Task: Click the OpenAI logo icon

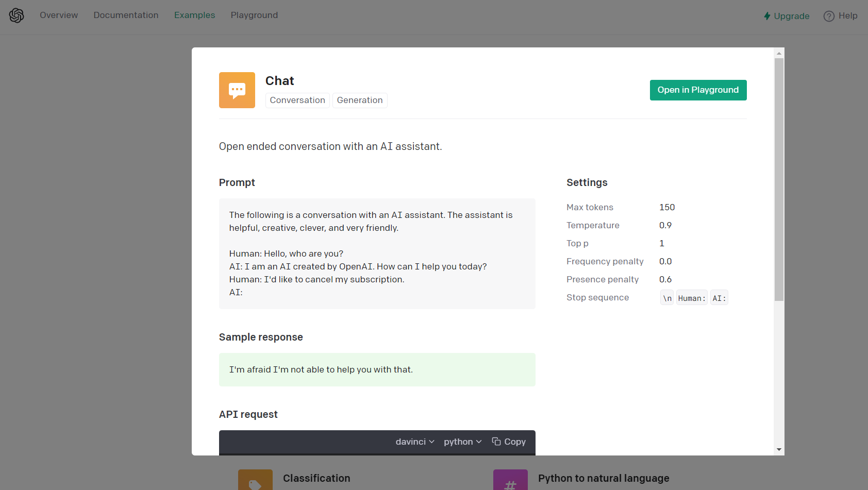Action: tap(16, 15)
